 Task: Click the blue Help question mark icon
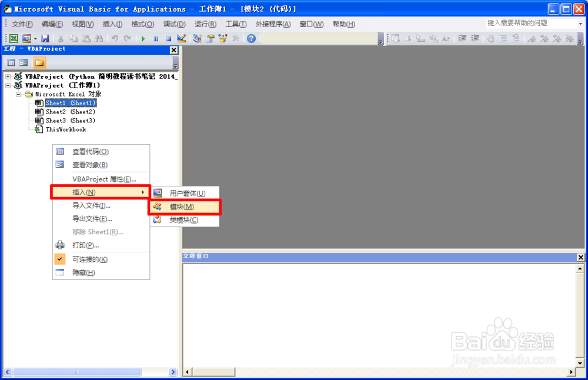251,38
